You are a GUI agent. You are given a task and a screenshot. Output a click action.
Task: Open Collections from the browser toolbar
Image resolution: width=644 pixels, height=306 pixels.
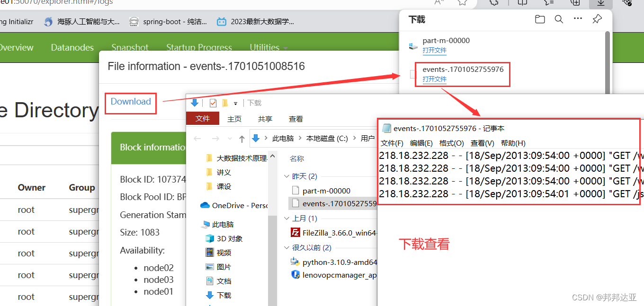point(575,3)
